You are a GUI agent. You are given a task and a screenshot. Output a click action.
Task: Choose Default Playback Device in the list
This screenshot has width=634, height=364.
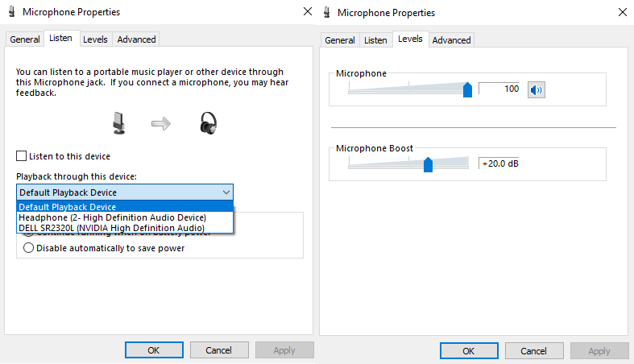[x=125, y=207]
